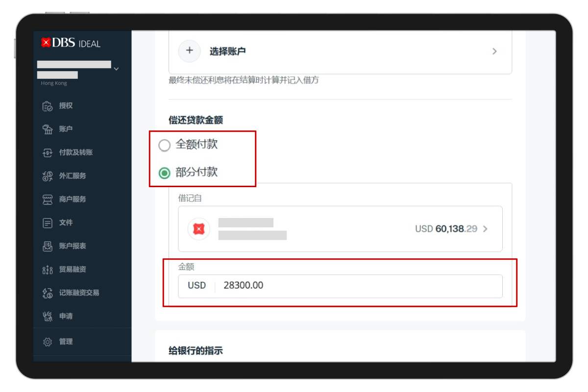The height and width of the screenshot is (392, 588).
Task: Click the 金额 amount input field
Action: (x=360, y=286)
